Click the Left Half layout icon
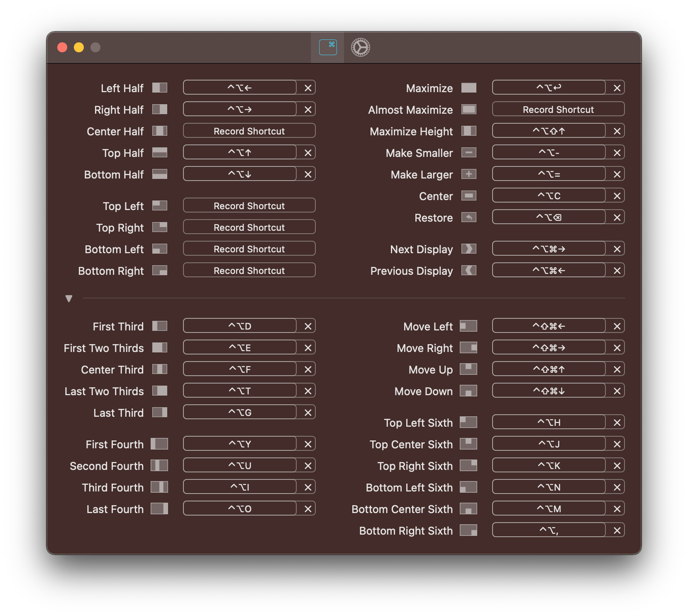The height and width of the screenshot is (616, 688). click(x=159, y=88)
